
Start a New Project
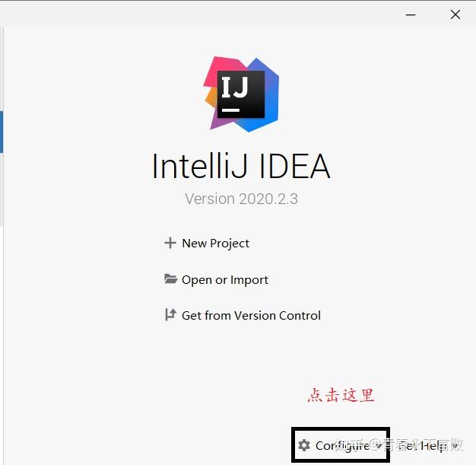(x=215, y=243)
